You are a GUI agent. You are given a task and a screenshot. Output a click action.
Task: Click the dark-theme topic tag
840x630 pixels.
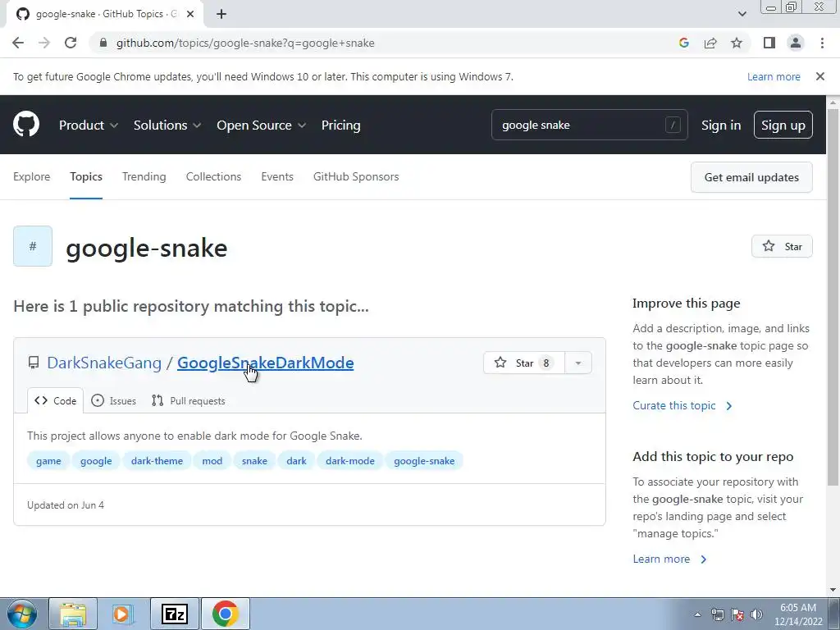coord(157,461)
